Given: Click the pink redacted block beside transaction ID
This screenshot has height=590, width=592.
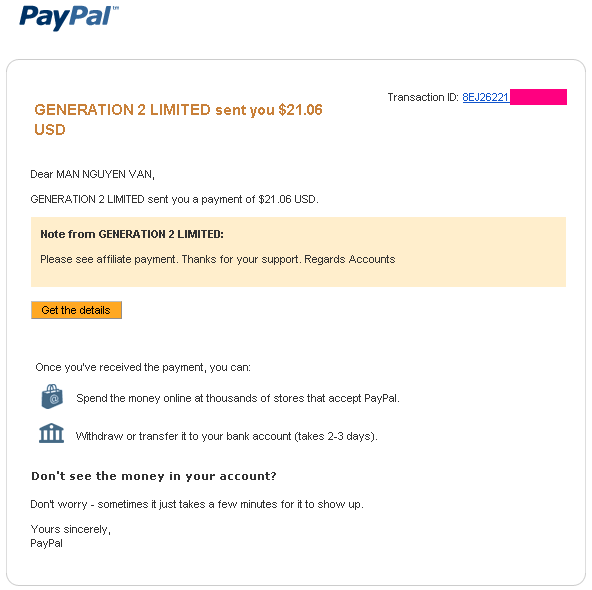Looking at the screenshot, I should (x=538, y=97).
